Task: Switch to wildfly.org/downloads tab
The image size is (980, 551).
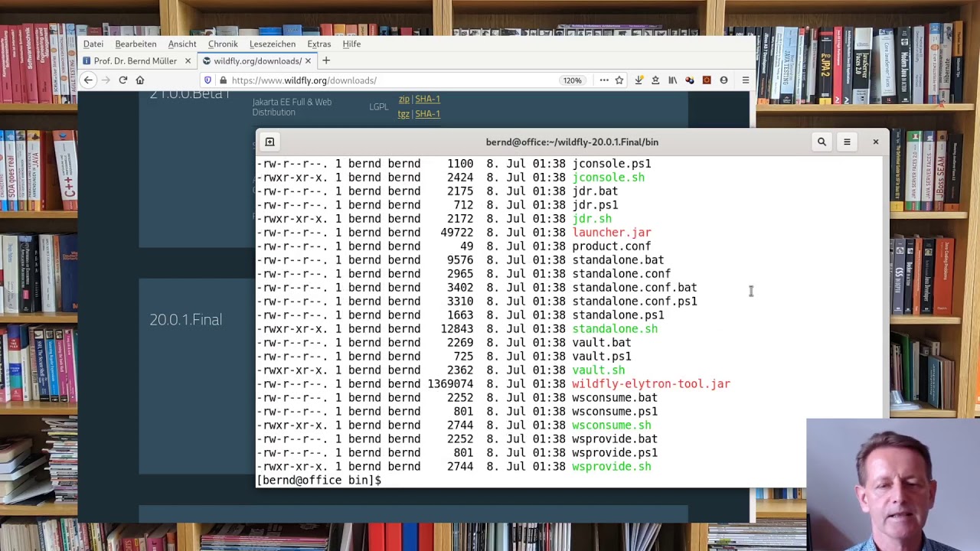Action: pyautogui.click(x=257, y=60)
